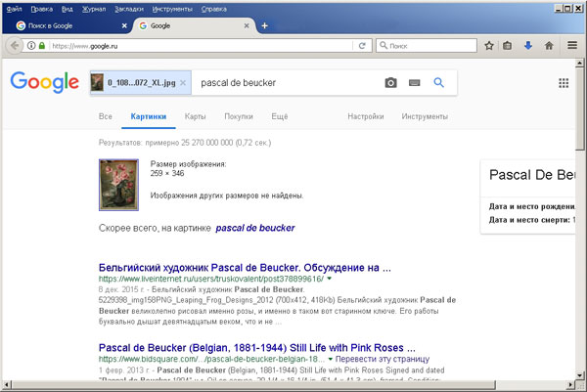Viewport: 587px width, 392px height.
Task: Open the downloads arrow icon
Action: pyautogui.click(x=528, y=46)
